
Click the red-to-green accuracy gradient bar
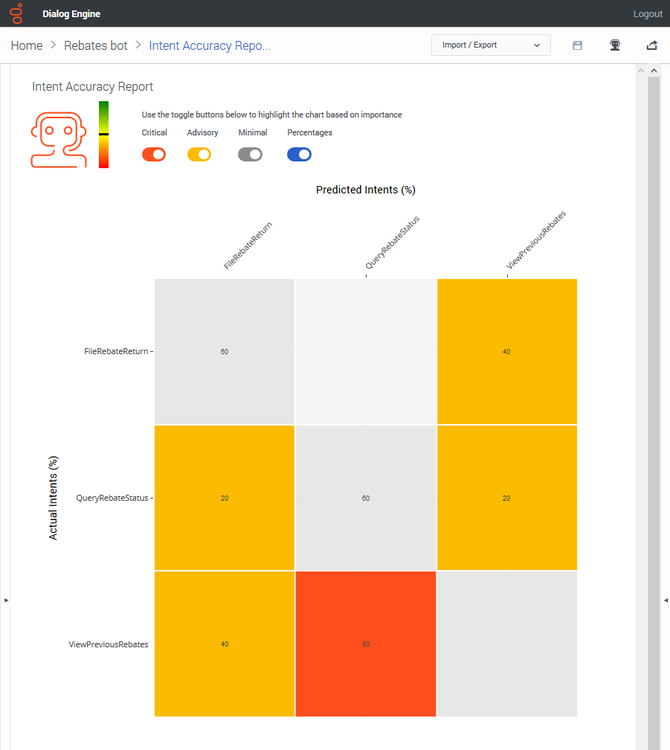click(x=104, y=134)
